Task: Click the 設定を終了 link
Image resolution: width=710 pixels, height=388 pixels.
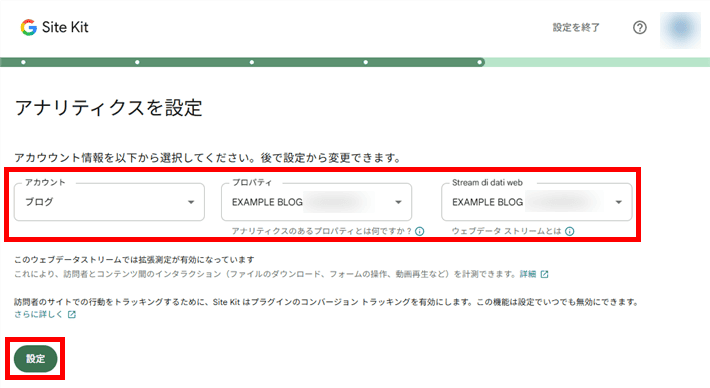Action: (576, 28)
